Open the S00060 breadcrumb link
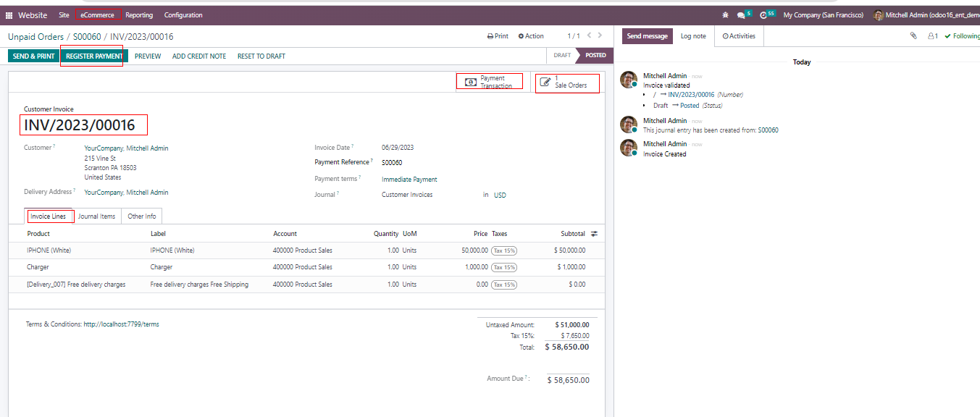 point(87,37)
